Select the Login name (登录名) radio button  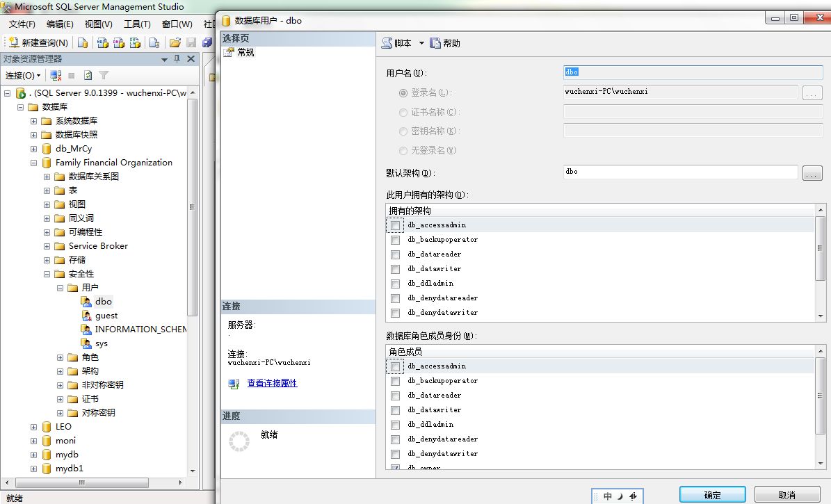[403, 92]
